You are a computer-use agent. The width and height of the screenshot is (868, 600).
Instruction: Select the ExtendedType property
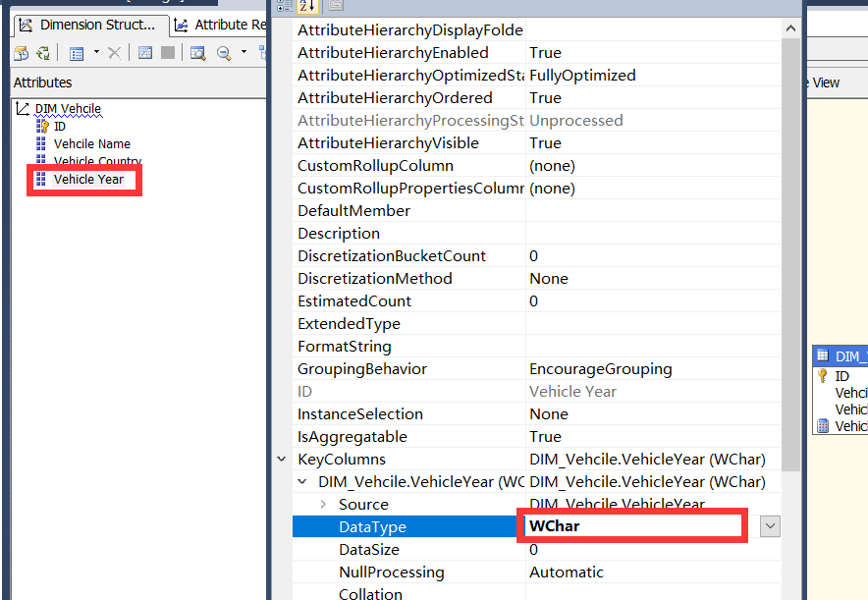tap(349, 324)
